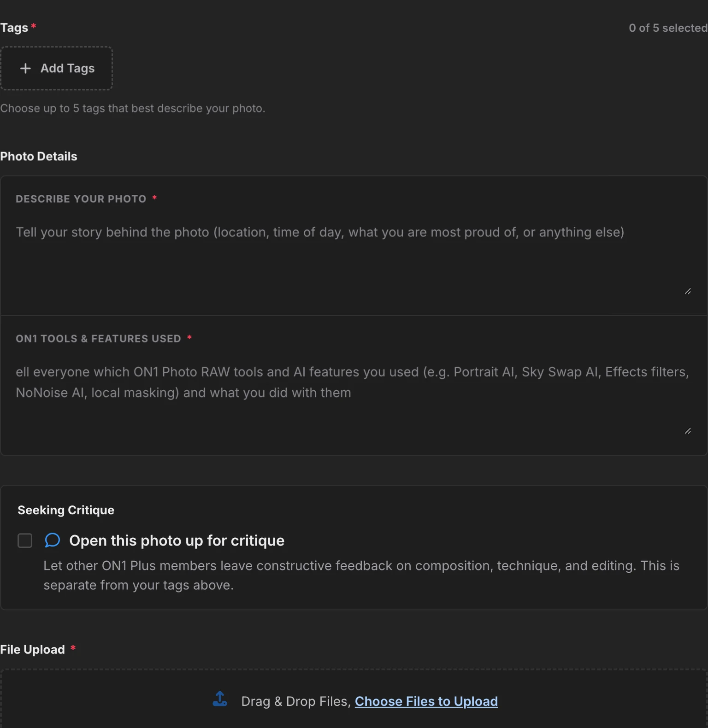This screenshot has width=708, height=728.
Task: Click the 'Seeking Critique' heading
Action: click(66, 510)
